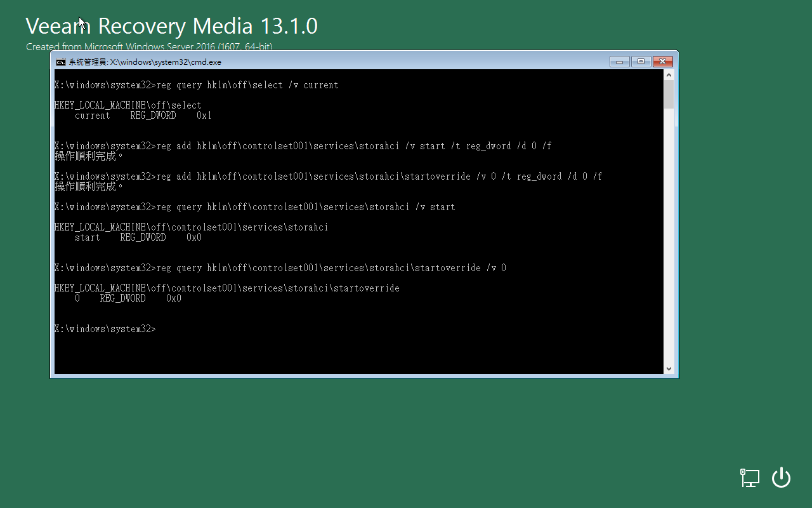
Task: Click the "0 REG_DWORD 0x0" output line
Action: [x=128, y=298]
